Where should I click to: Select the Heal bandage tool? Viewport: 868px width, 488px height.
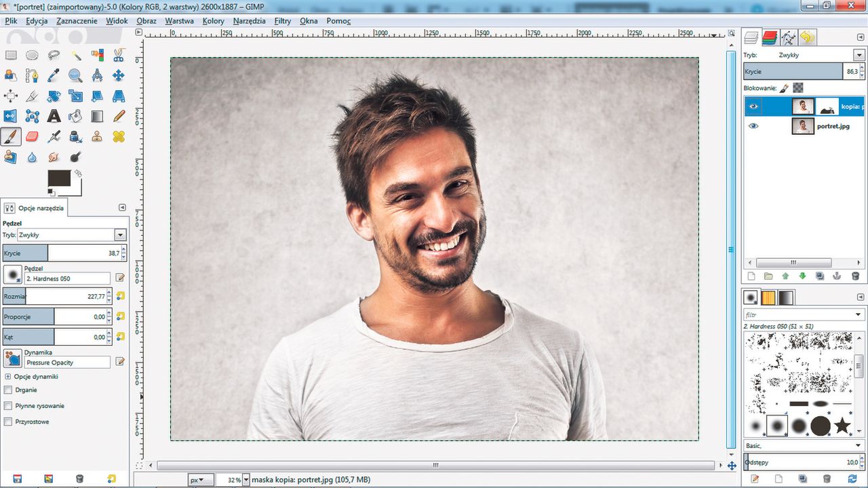point(119,136)
